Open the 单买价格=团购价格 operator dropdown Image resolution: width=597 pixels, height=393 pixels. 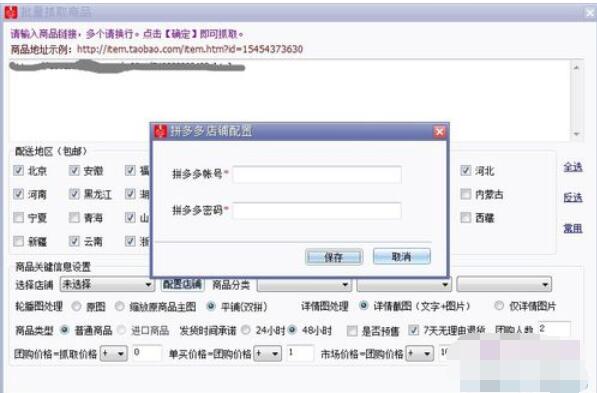[x=268, y=354]
